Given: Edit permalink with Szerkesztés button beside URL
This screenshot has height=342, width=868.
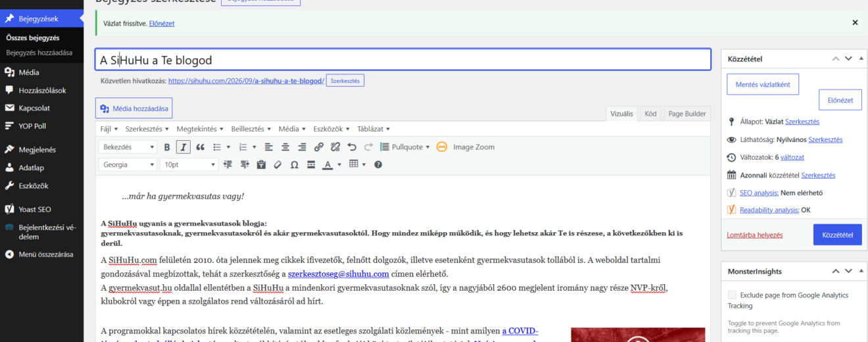Looking at the screenshot, I should point(345,80).
